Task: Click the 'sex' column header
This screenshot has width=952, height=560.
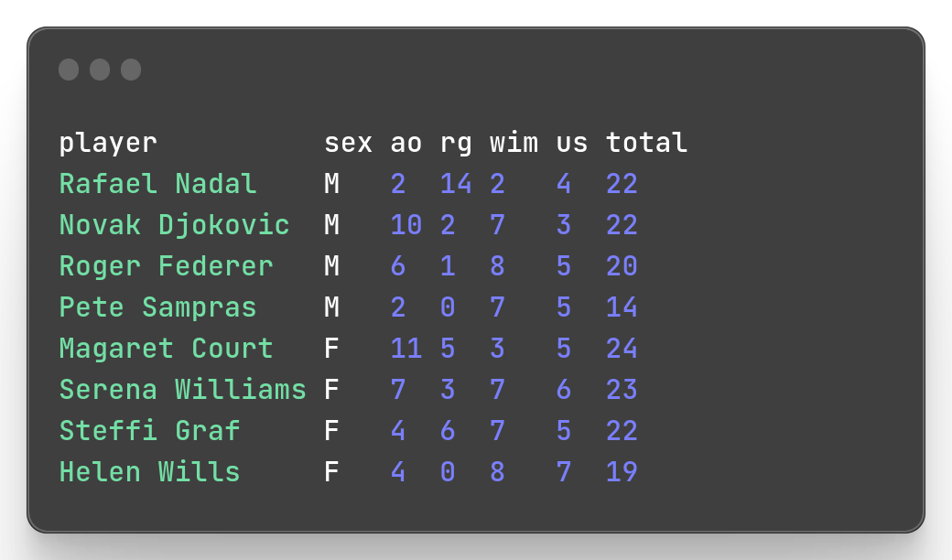Action: coord(348,144)
